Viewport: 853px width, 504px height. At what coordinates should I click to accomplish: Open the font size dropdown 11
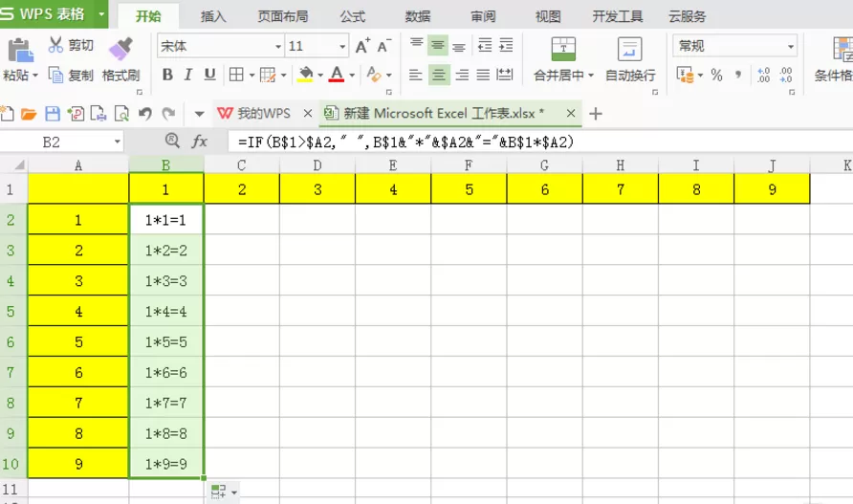tap(342, 46)
